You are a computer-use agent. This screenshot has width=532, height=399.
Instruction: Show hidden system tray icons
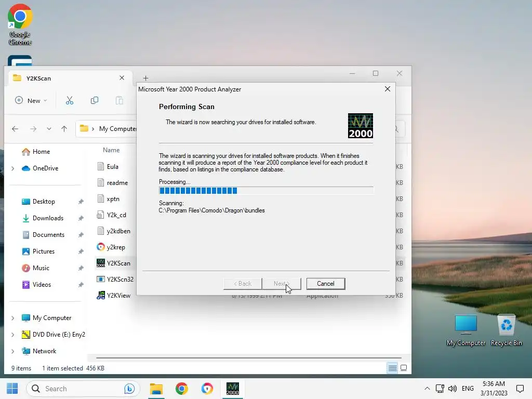[x=427, y=389]
